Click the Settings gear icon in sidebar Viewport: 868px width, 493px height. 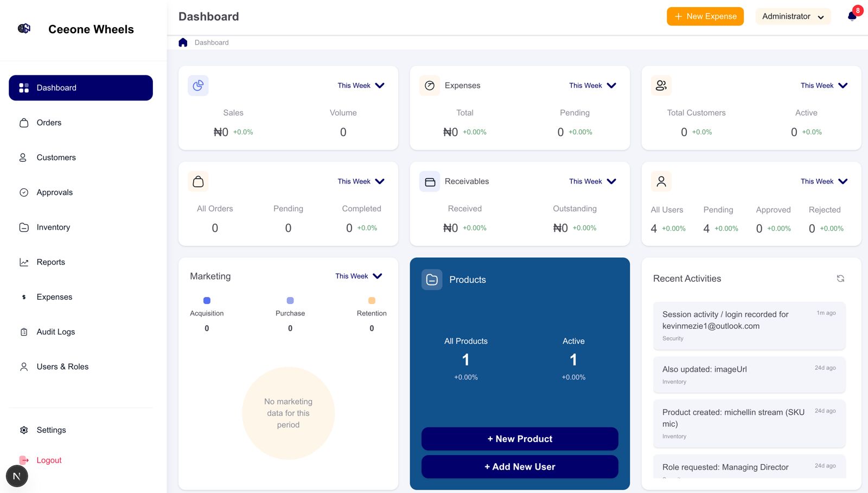click(x=24, y=430)
